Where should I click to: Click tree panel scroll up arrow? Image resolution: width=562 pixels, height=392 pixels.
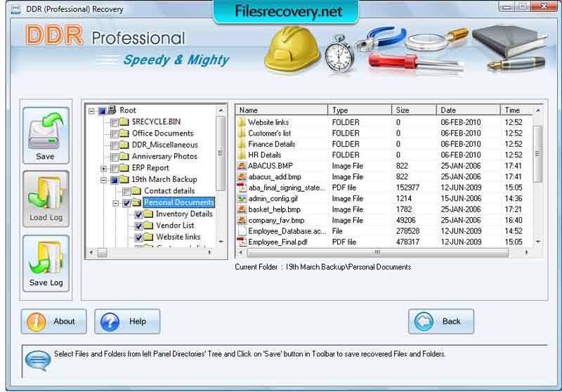pos(221,110)
